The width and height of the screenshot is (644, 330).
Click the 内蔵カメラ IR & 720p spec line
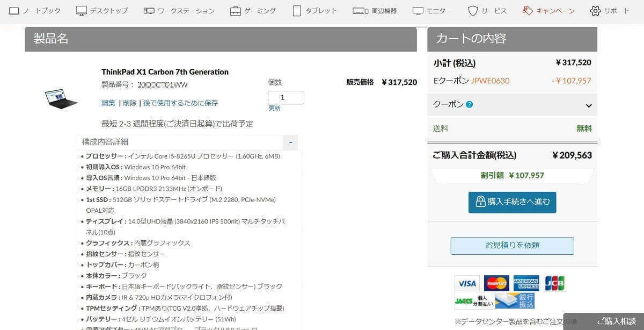[x=159, y=297]
